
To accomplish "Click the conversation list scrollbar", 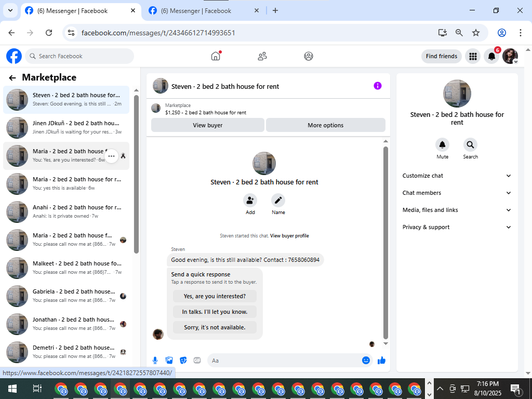I will (x=137, y=174).
